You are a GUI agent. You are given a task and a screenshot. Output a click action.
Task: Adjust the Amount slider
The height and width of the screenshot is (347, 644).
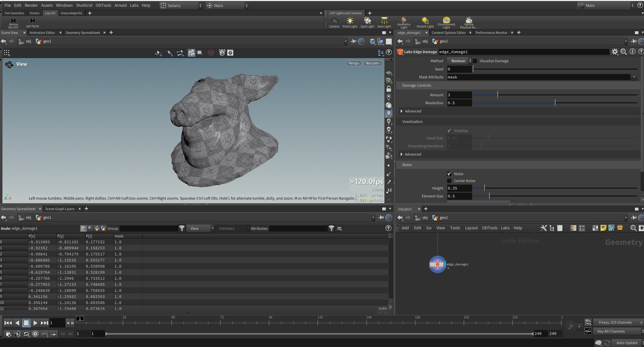coord(555,95)
